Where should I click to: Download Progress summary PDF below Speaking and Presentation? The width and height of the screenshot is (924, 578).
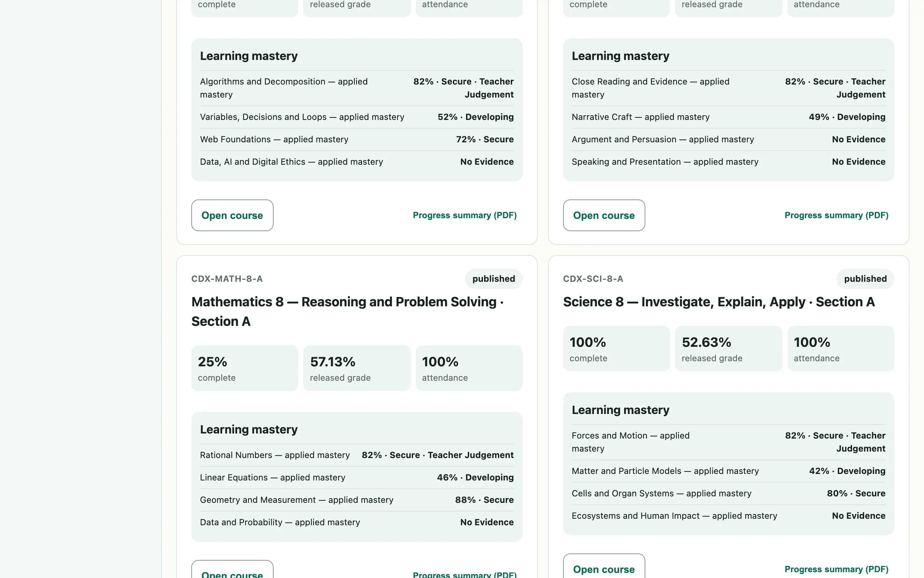point(836,215)
